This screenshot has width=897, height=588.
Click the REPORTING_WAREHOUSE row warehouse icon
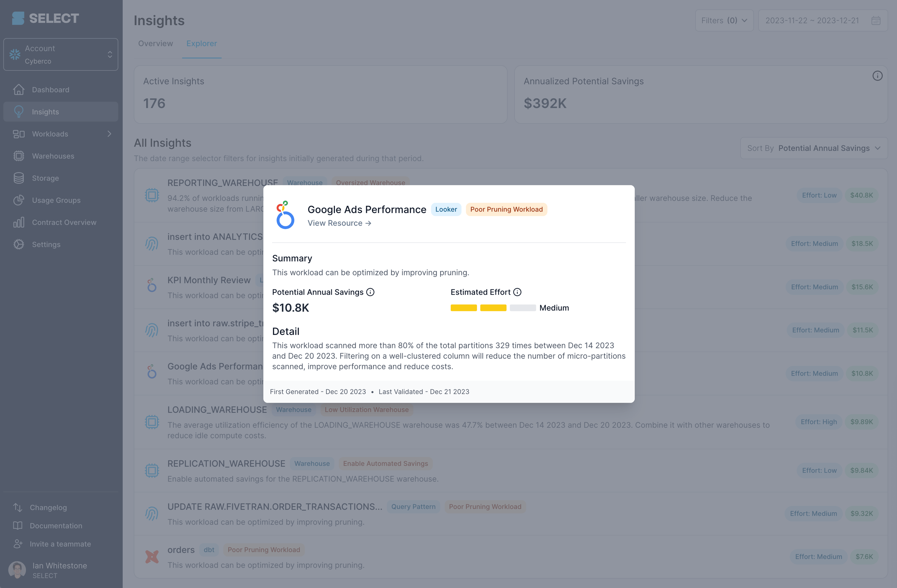pyautogui.click(x=152, y=195)
